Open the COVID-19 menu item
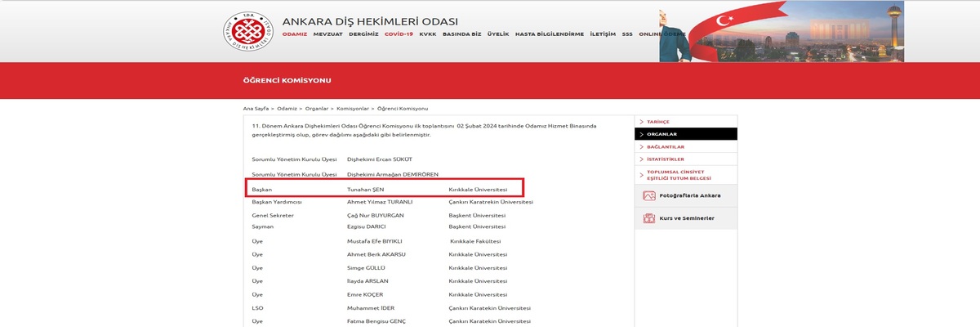Image resolution: width=980 pixels, height=327 pixels. (x=399, y=34)
